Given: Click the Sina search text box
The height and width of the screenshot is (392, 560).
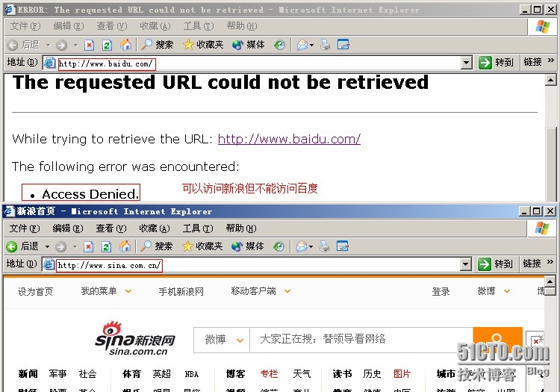Looking at the screenshot, I should click(x=361, y=339).
